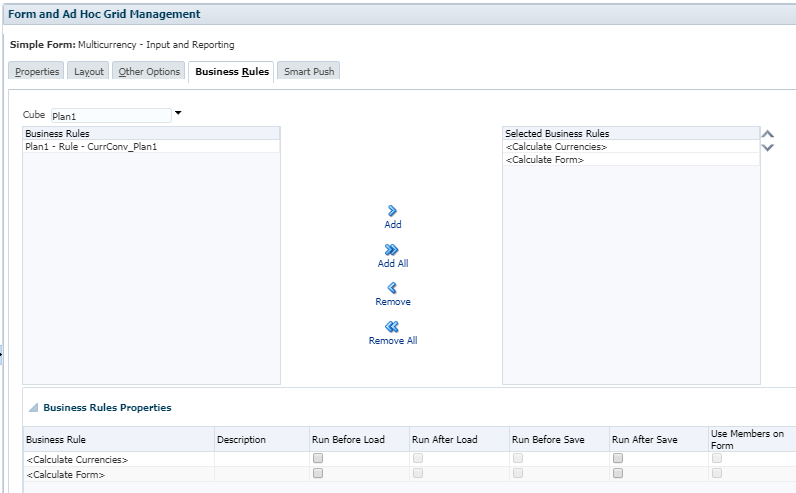Select Plan1 - Rule - CurrConv_Plan1 in list
The image size is (796, 493).
coord(91,146)
